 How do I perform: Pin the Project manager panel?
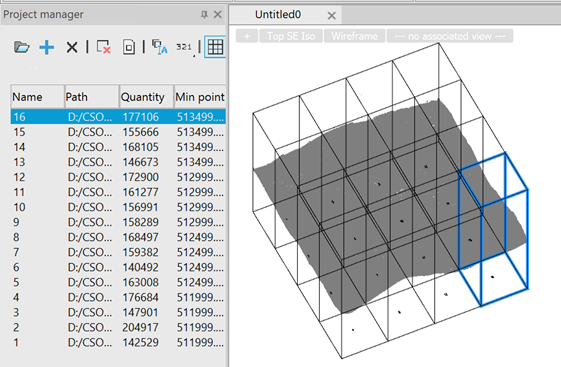[204, 14]
